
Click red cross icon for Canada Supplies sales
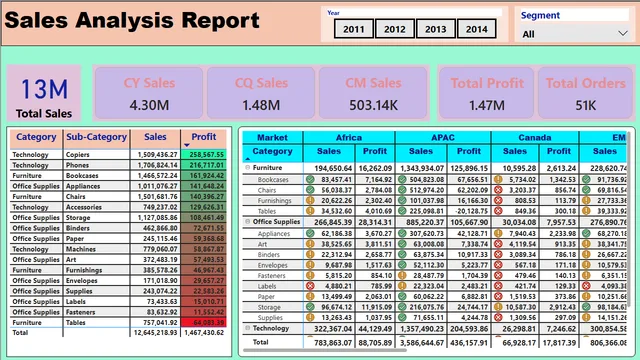tap(498, 318)
